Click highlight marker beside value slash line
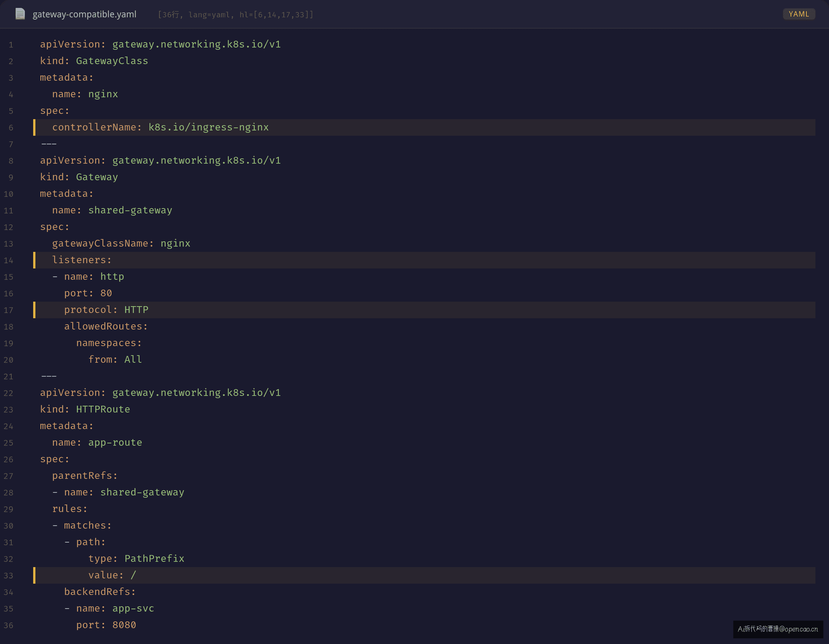Screen dimensions: 829x644 click(34, 575)
